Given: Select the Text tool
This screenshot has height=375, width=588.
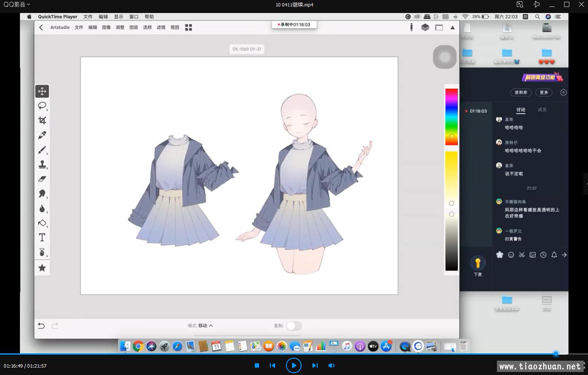Looking at the screenshot, I should 42,238.
